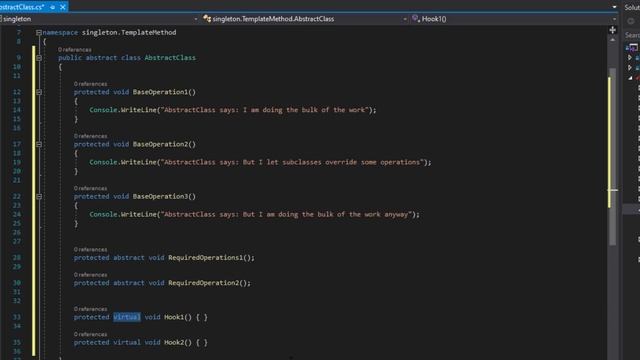This screenshot has width=640, height=360.
Task: Click the vertical scrollbar thumb of editor
Action: tap(612, 156)
